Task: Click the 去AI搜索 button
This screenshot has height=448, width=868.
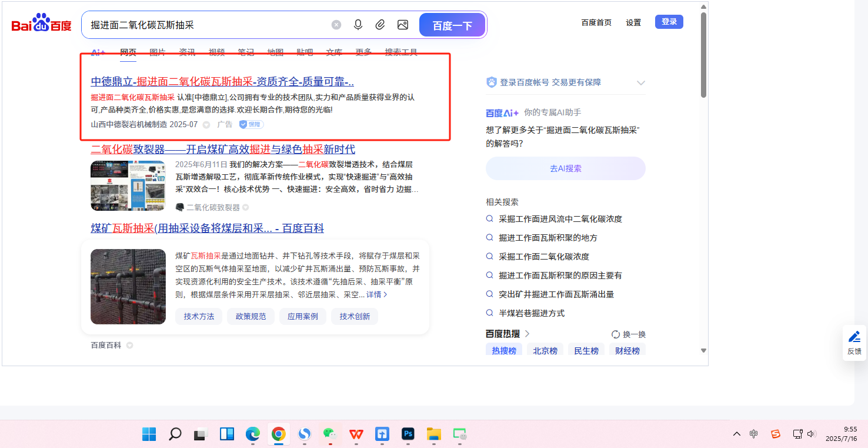Action: pyautogui.click(x=565, y=168)
